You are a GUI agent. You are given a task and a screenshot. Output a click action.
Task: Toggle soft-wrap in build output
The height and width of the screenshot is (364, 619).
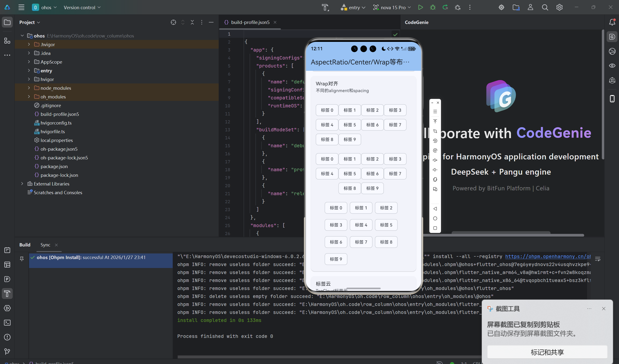click(x=598, y=259)
